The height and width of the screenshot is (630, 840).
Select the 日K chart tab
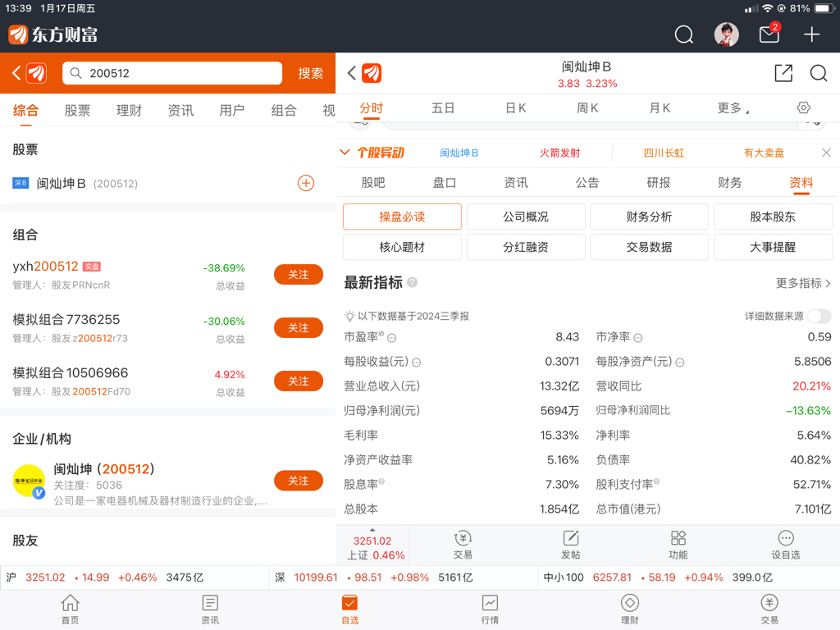coord(516,108)
